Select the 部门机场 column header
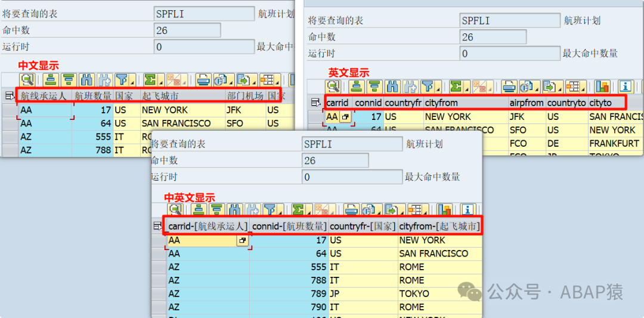 click(x=246, y=96)
